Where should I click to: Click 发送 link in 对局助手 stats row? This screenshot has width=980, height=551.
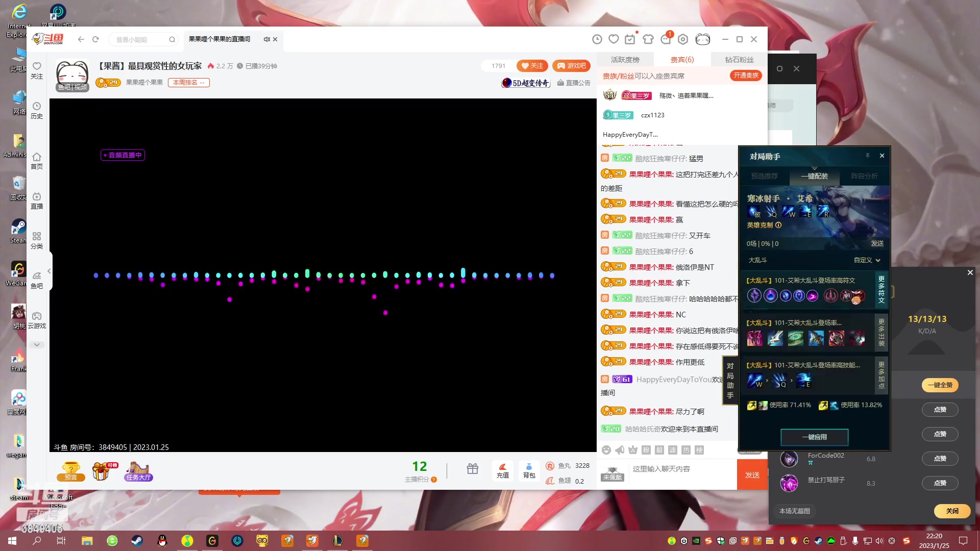click(877, 243)
